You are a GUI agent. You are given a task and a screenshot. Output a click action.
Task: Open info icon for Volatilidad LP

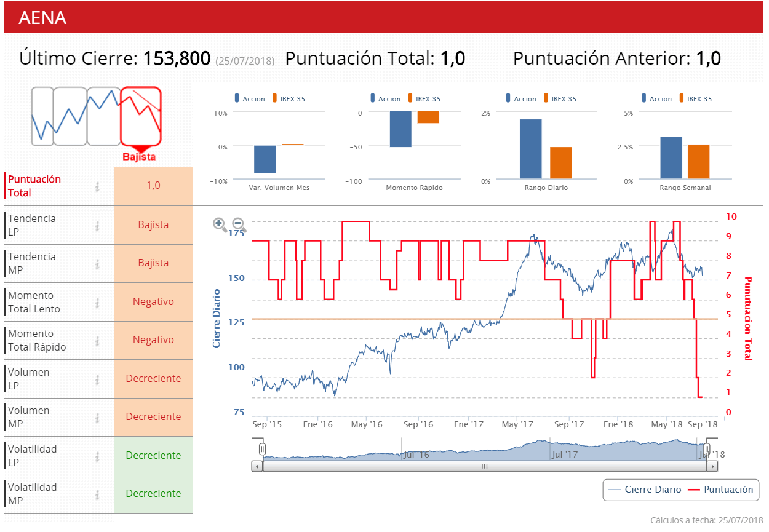point(97,456)
